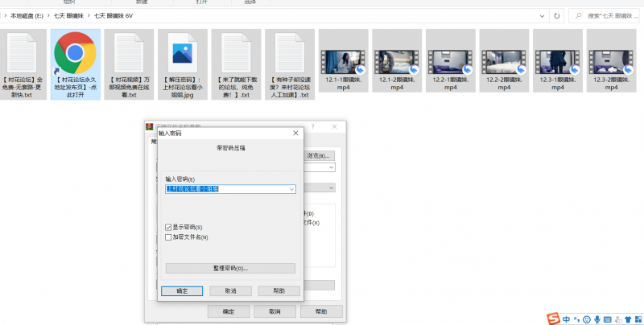Image resolution: width=644 pixels, height=325 pixels.
Task: Click 取消 in the password dialog
Action: pos(230,290)
